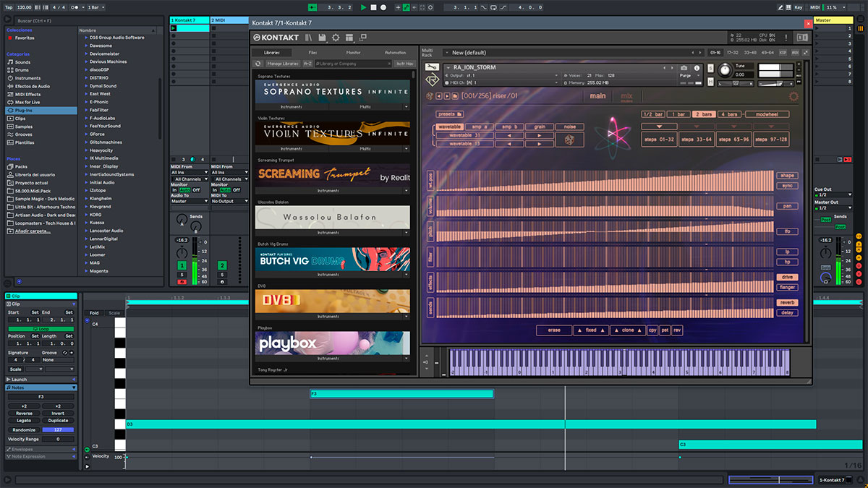
Task: Toggle the drive effect lane
Action: [x=787, y=277]
